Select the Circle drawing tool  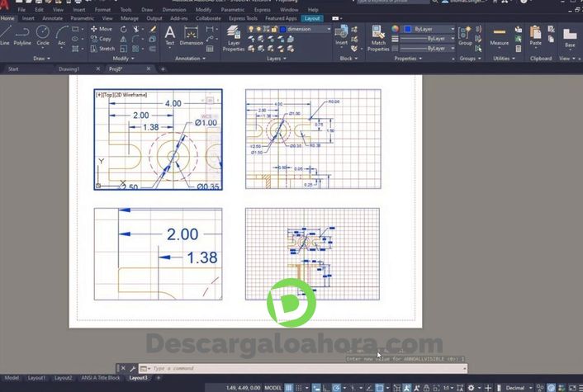(43, 35)
